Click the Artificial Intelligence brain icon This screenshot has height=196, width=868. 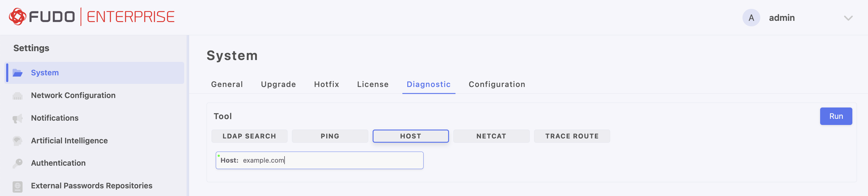tap(17, 141)
